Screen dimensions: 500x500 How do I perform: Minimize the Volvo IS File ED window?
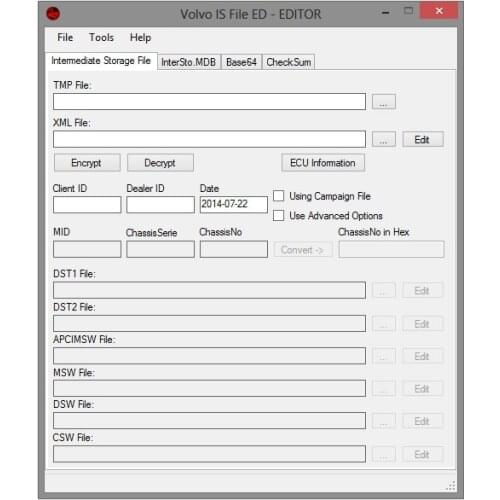coord(386,13)
